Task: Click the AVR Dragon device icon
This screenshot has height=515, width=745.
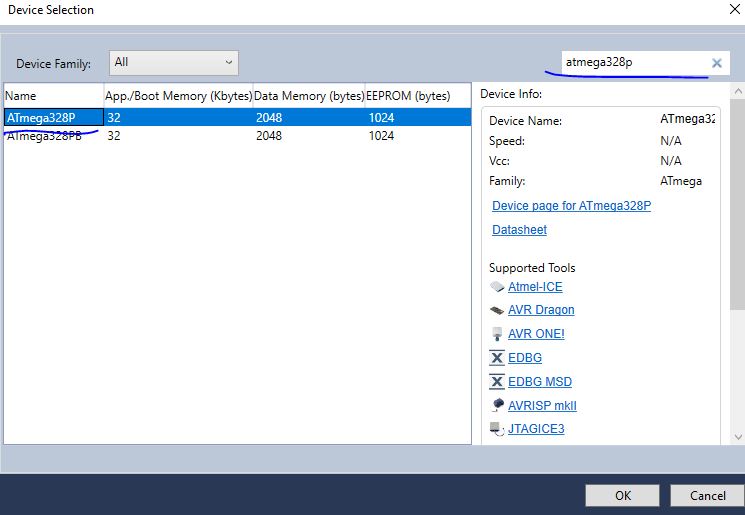Action: [497, 310]
